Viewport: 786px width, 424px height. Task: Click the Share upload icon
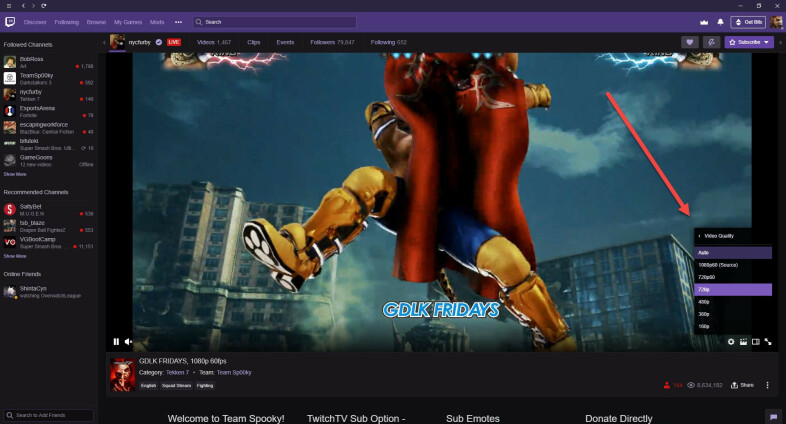(734, 385)
